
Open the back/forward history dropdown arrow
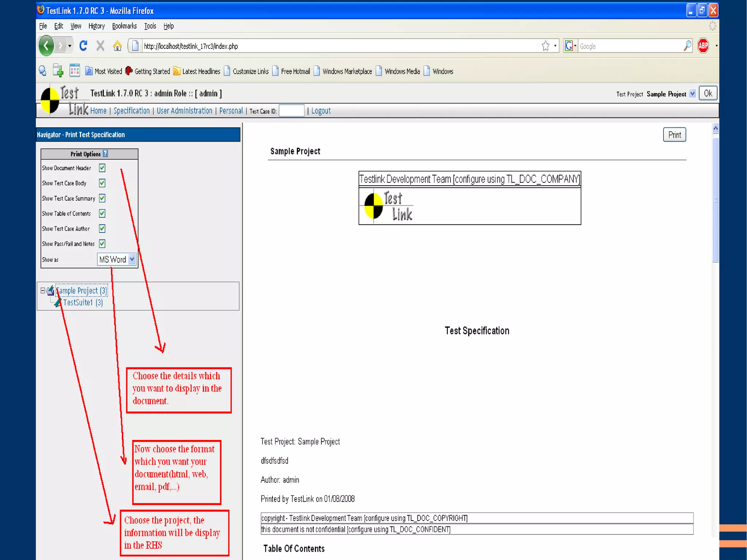[x=70, y=46]
